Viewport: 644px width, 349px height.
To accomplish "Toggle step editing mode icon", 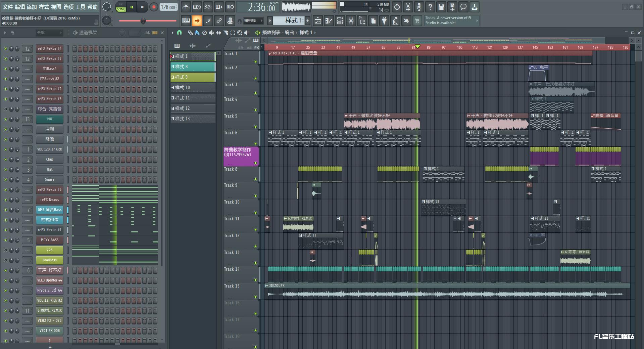I will (208, 21).
